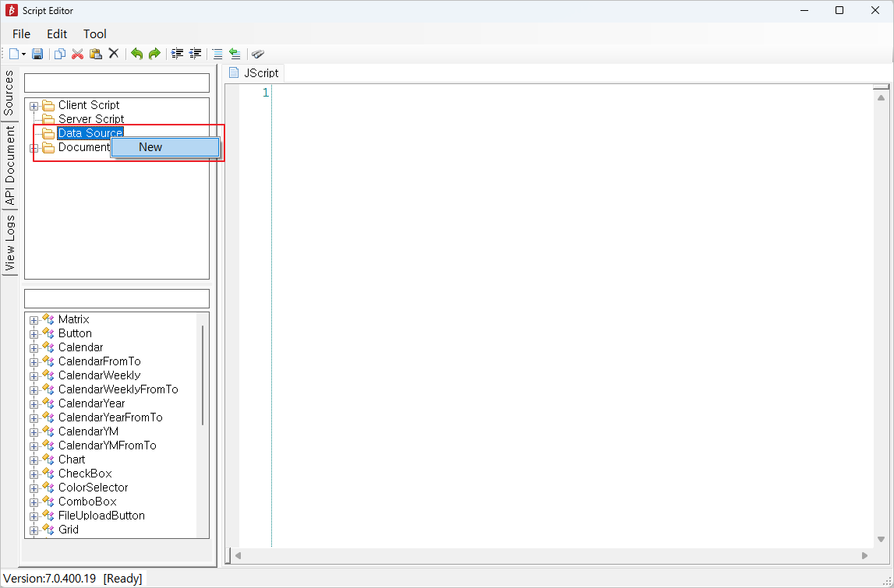Copy selection with the Copy toolbar icon
This screenshot has width=894, height=588.
[x=59, y=54]
